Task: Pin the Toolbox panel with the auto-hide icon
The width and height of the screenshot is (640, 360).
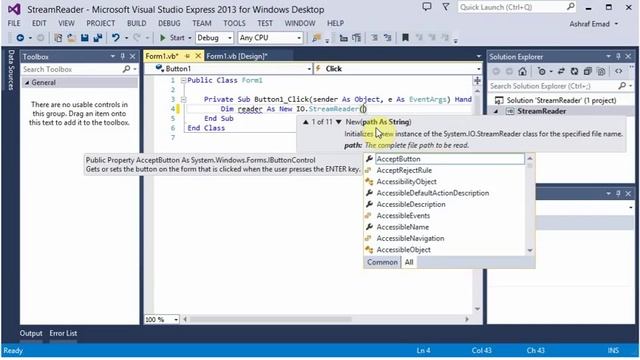Action: [122, 56]
